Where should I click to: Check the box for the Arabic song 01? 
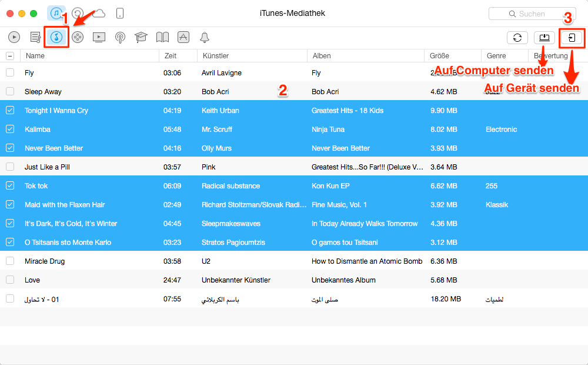coord(10,298)
